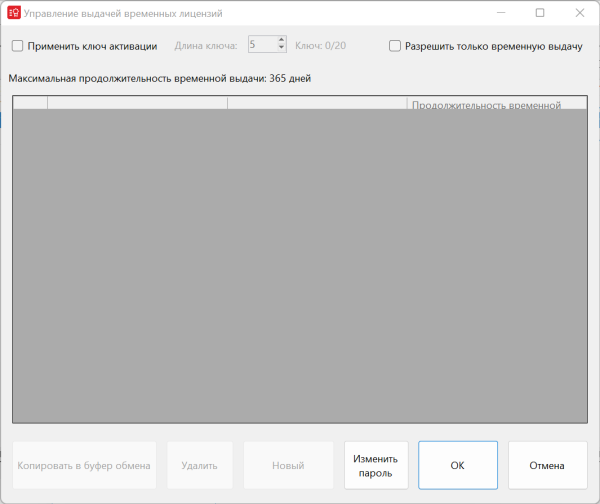
Task: Close the license management window
Action: [x=580, y=14]
